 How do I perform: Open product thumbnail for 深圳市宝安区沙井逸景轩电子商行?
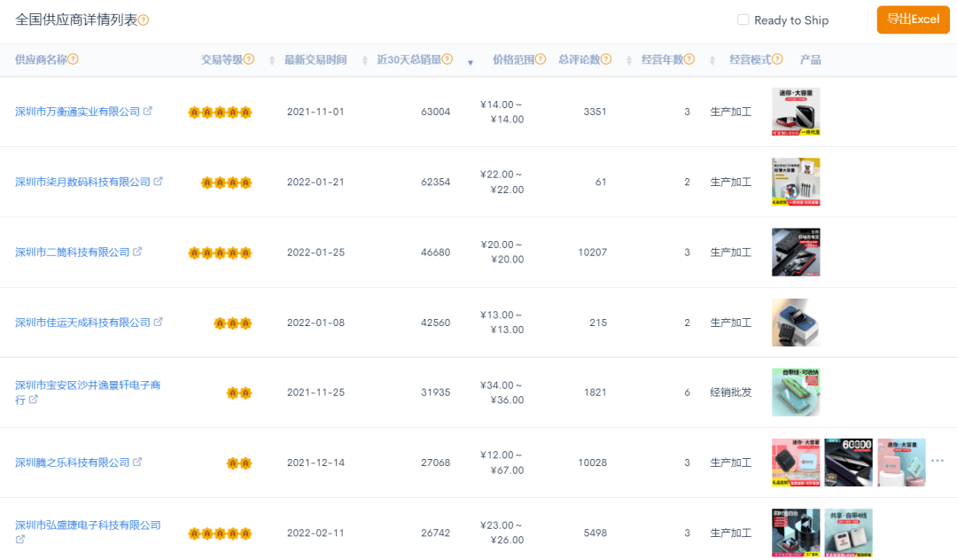(x=795, y=393)
